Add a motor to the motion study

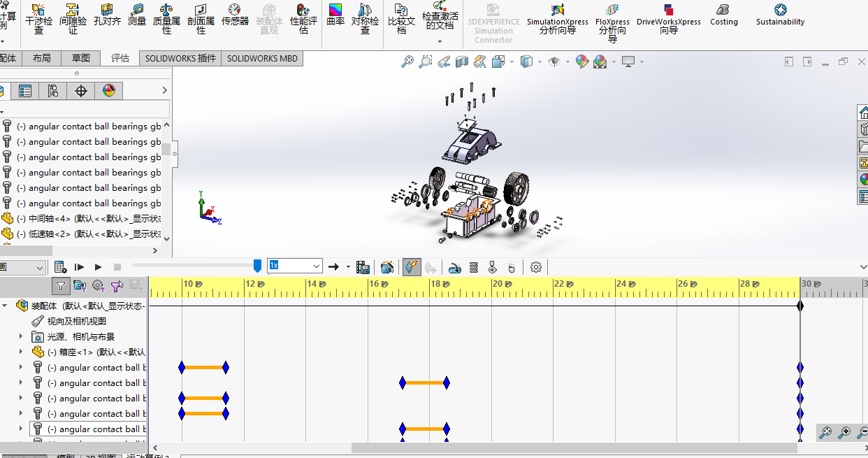(x=454, y=267)
